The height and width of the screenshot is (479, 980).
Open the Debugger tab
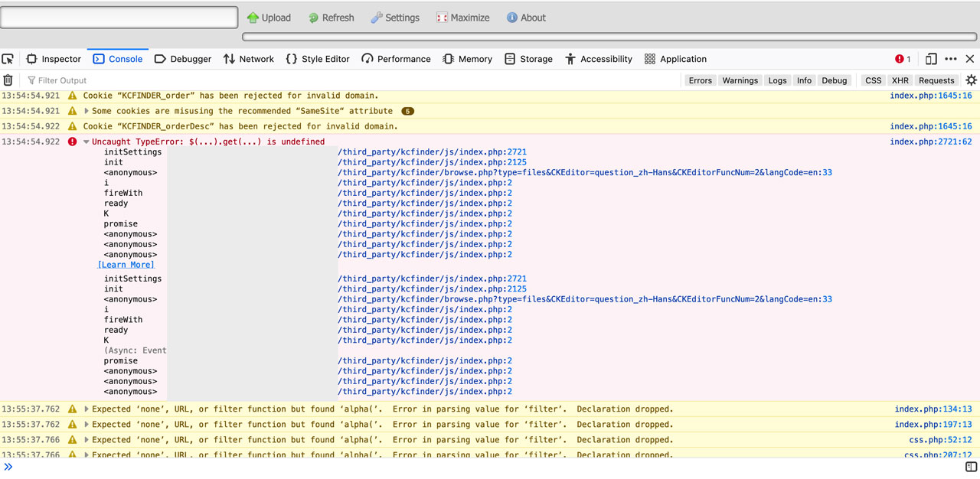coord(182,59)
